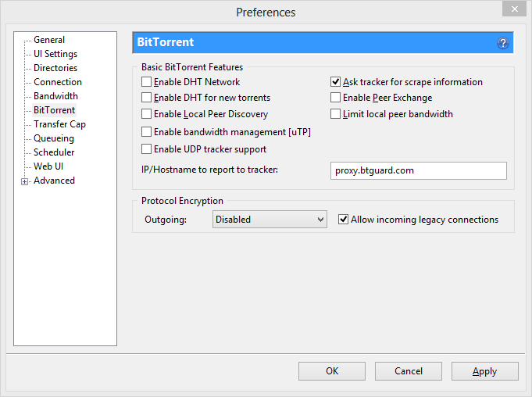Enable DHT Network checkbox
The image size is (532, 397).
(x=146, y=82)
